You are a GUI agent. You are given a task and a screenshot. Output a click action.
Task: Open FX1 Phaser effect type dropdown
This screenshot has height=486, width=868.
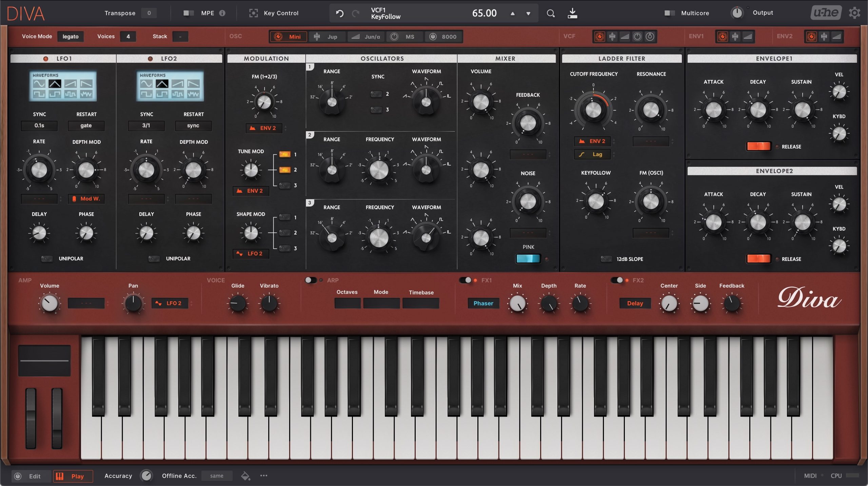[x=484, y=303]
